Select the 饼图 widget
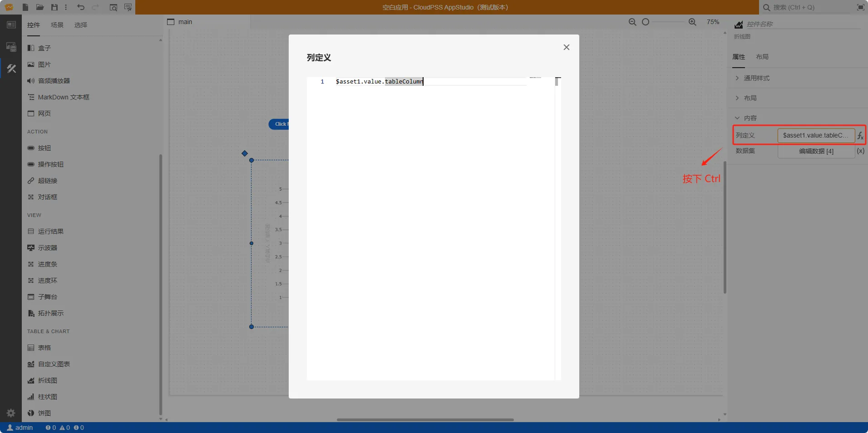This screenshot has height=433, width=868. coord(39,413)
